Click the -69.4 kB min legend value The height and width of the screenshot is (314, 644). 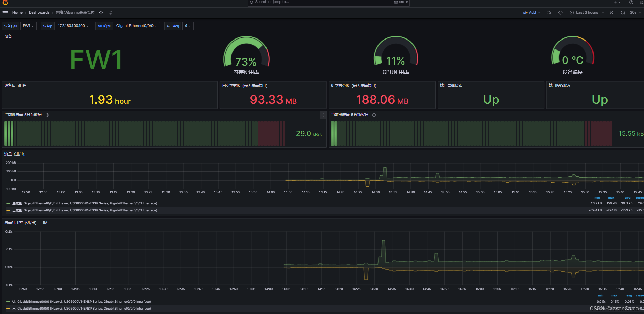click(595, 210)
